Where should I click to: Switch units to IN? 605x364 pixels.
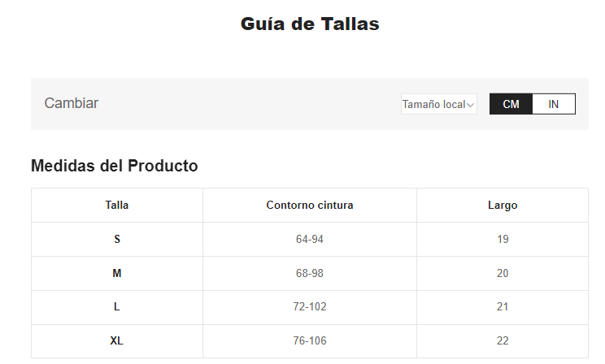(x=554, y=104)
